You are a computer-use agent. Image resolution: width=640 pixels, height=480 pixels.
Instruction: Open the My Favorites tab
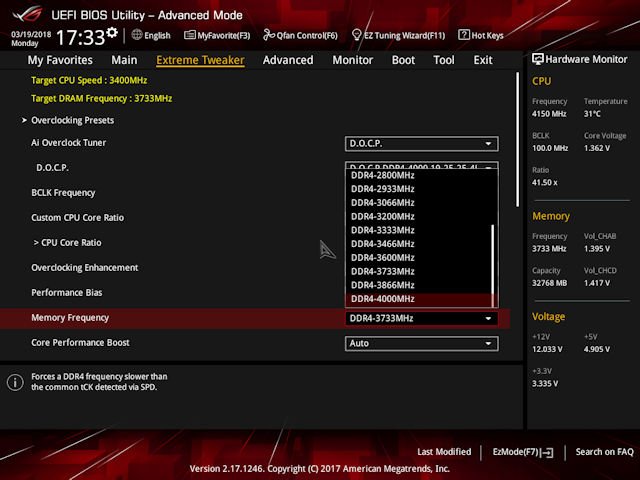pos(60,60)
